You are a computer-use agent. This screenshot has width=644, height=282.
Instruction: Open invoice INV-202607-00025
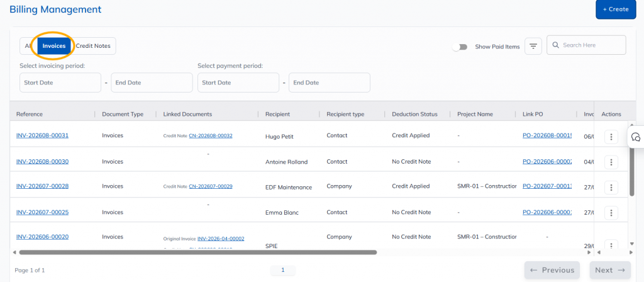(42, 212)
